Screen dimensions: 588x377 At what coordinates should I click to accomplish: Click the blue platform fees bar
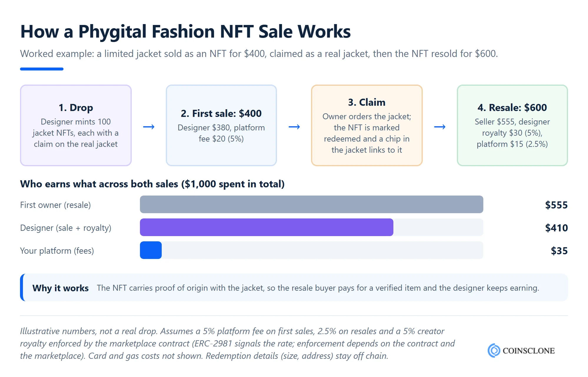pos(151,250)
